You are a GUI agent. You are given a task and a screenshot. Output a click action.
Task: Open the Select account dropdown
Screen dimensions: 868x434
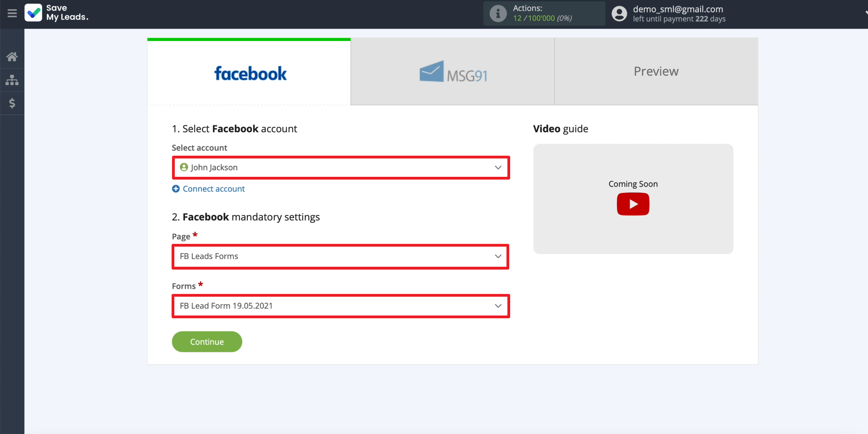(x=341, y=168)
